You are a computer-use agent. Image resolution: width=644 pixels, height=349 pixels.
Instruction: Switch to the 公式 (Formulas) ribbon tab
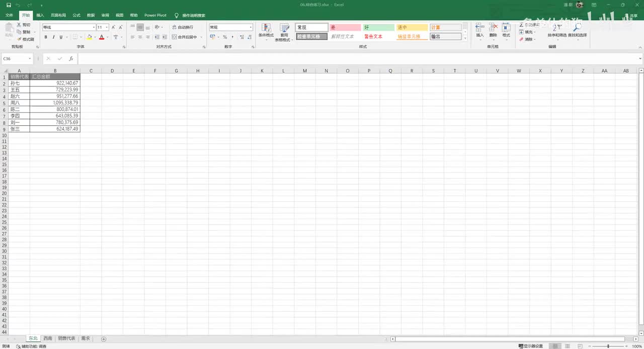point(76,15)
